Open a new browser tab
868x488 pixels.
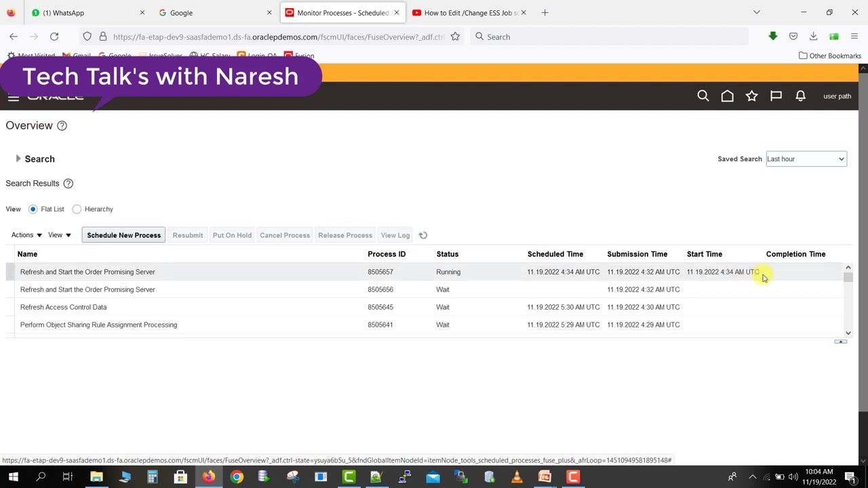(x=545, y=12)
